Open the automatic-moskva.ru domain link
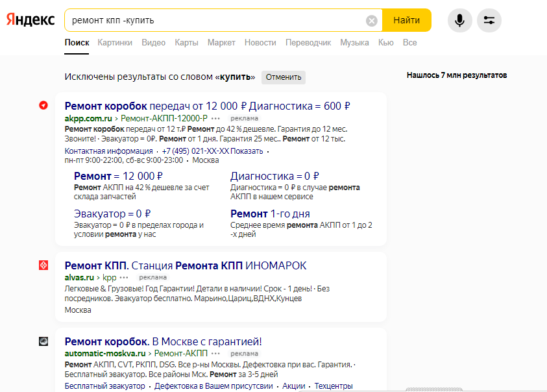 [x=105, y=354]
